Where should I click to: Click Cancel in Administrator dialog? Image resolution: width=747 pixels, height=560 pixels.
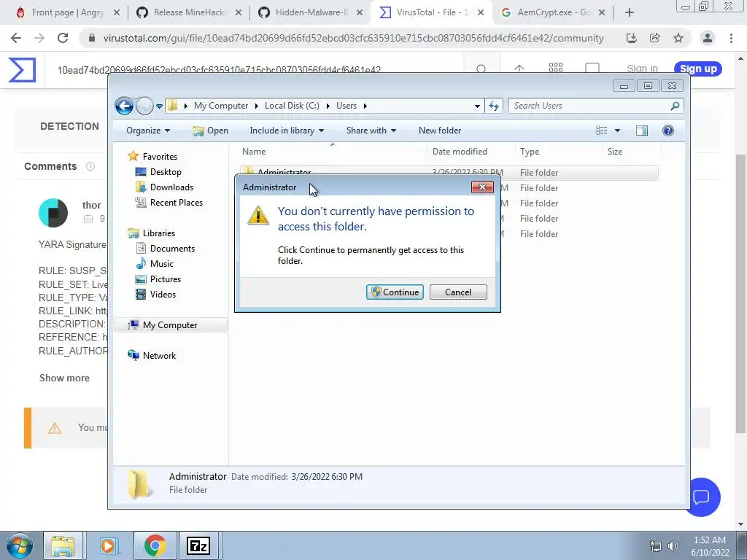(x=458, y=292)
